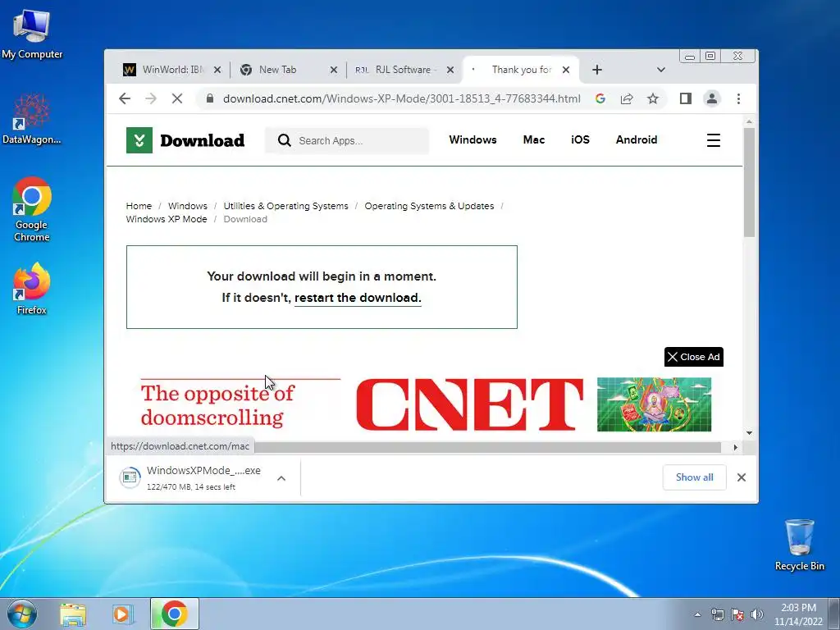Launch Windows Media Player from taskbar
Image resolution: width=840 pixels, height=630 pixels.
point(123,614)
